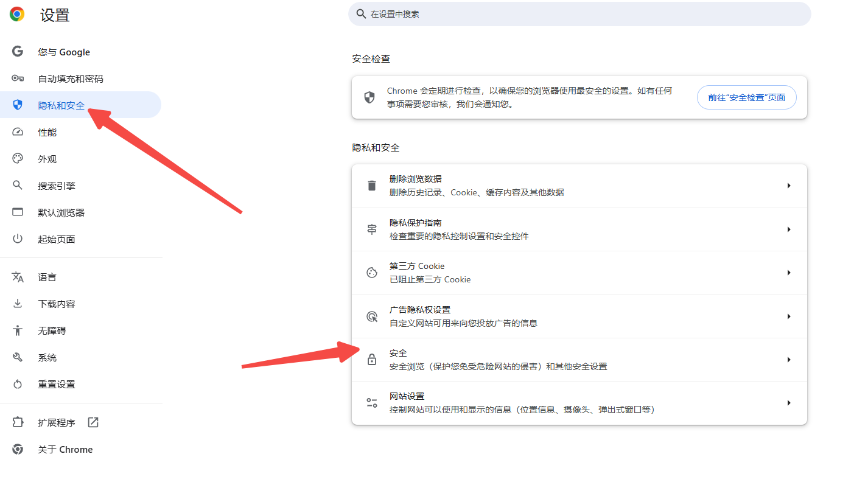Open 外观 settings
The height and width of the screenshot is (499, 868).
click(x=80, y=159)
